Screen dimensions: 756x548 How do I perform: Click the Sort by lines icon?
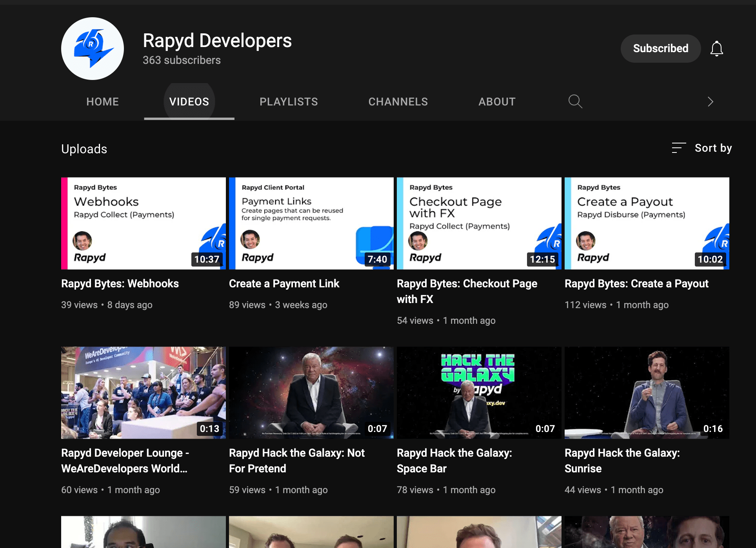point(678,148)
